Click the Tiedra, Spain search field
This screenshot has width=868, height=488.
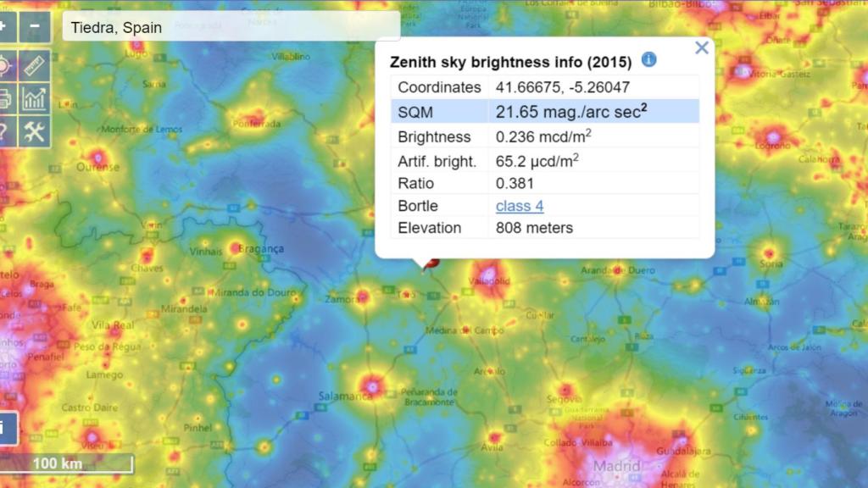point(170,27)
